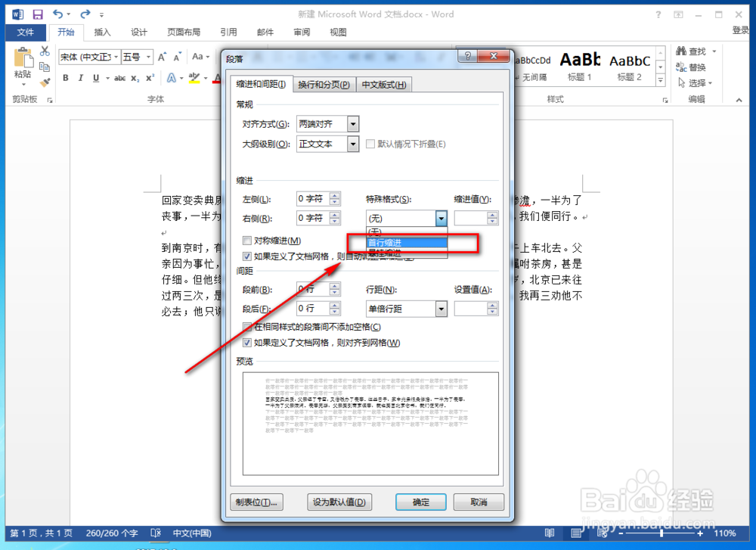Click the read mode view icon in status bar

(549, 533)
